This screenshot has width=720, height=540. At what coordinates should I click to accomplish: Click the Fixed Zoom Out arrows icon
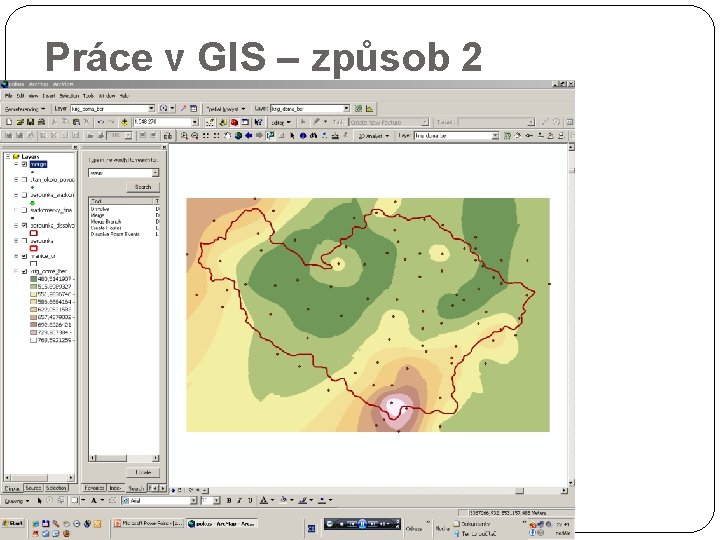216,135
